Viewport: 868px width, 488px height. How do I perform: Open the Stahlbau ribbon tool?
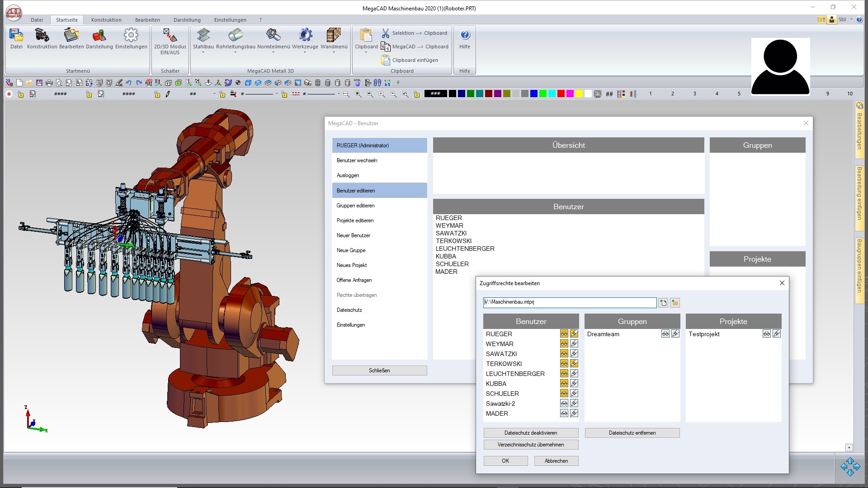click(x=203, y=36)
